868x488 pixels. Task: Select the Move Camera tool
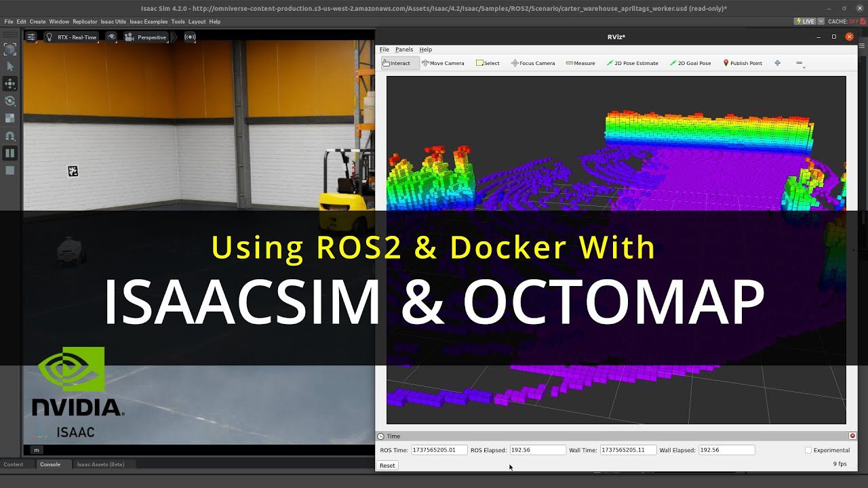click(x=443, y=63)
